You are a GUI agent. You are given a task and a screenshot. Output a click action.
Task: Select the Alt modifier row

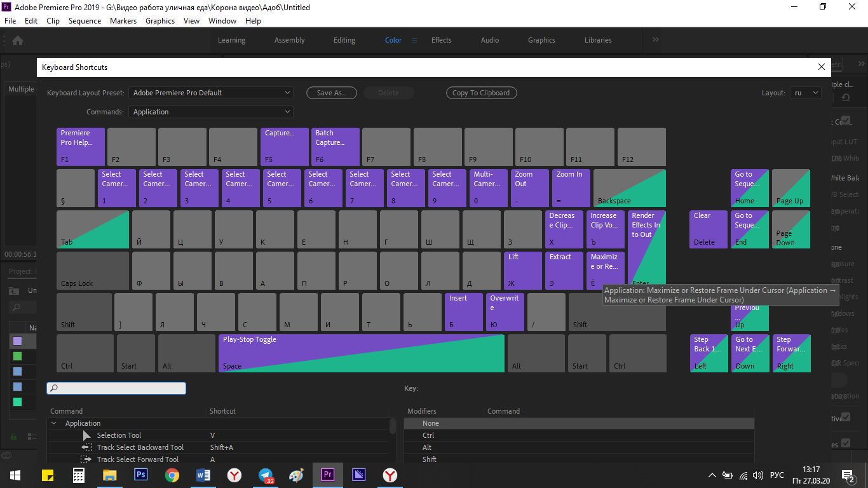pos(579,447)
